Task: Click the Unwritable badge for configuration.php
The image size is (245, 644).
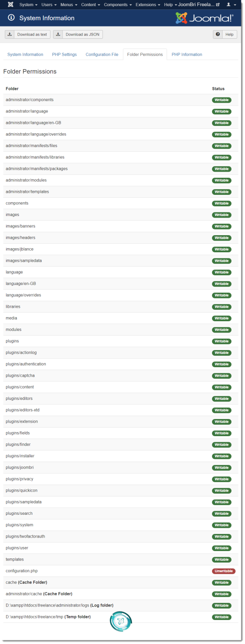Action: (224, 571)
